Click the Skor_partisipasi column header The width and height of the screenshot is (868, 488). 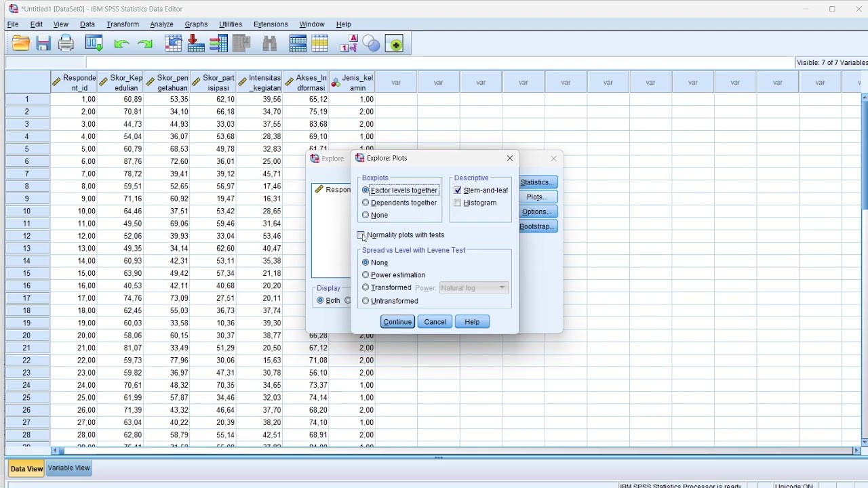tap(214, 83)
